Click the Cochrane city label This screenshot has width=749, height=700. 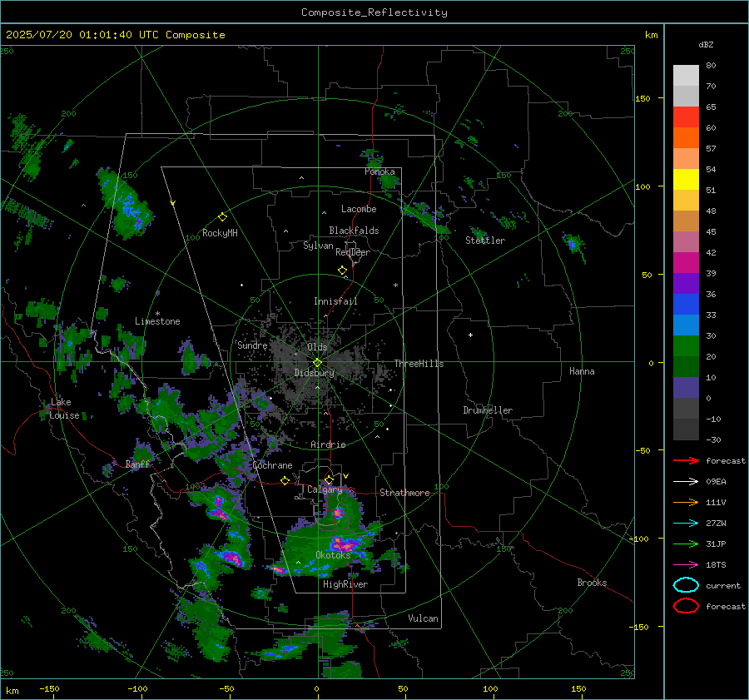272,465
